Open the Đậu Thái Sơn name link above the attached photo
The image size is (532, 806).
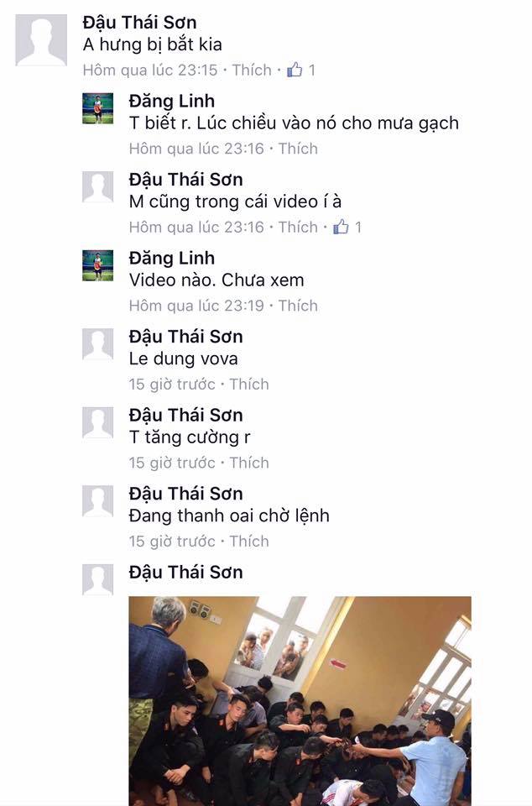(x=186, y=572)
